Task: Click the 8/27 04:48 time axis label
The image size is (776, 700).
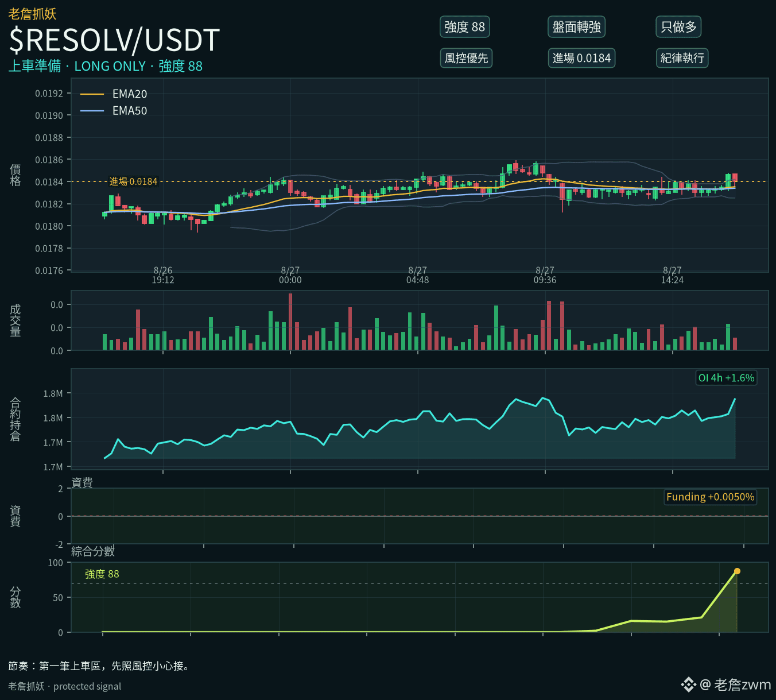Action: [418, 275]
